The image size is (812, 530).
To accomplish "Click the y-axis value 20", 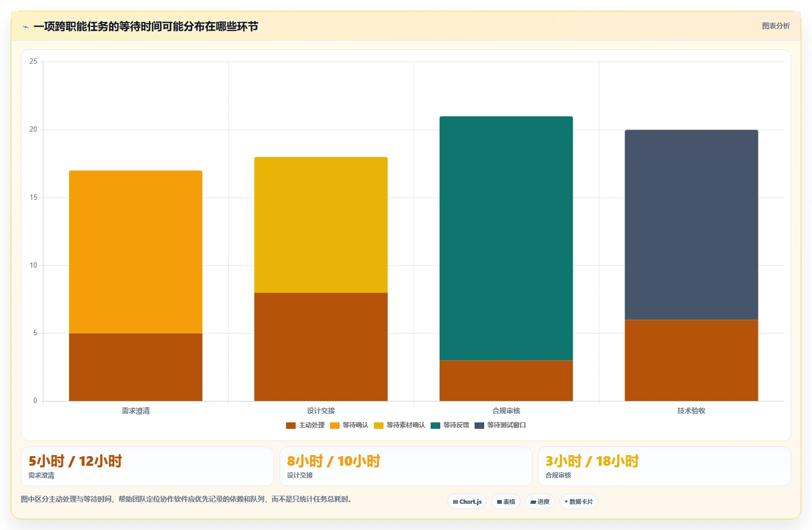I will 33,130.
